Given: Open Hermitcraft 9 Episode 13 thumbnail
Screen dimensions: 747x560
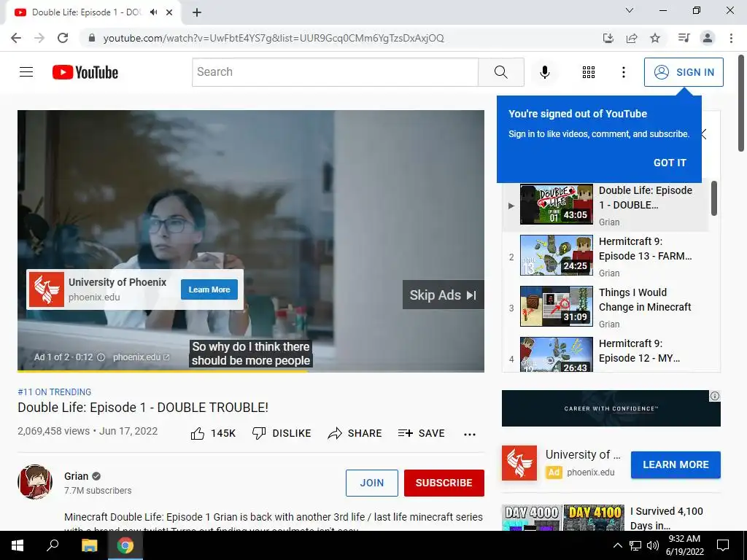Looking at the screenshot, I should coord(557,255).
